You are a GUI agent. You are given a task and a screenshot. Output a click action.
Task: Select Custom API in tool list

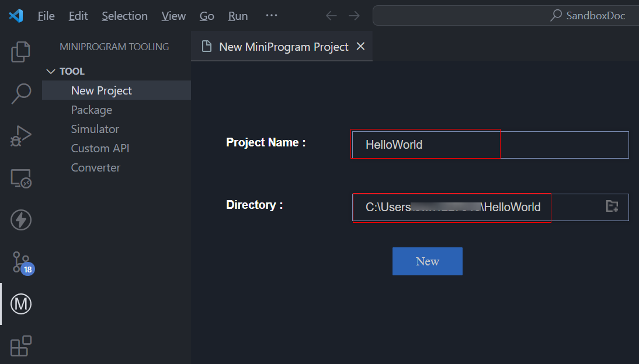[117, 148]
